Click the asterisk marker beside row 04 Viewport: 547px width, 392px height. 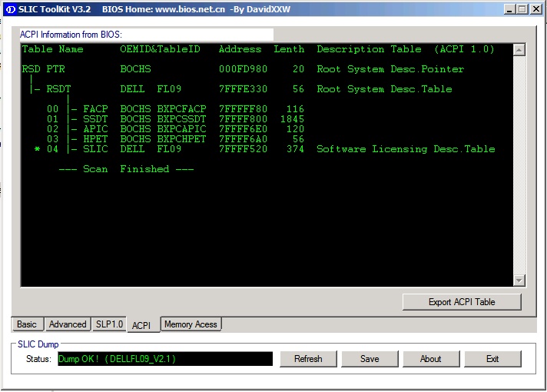tap(37, 149)
